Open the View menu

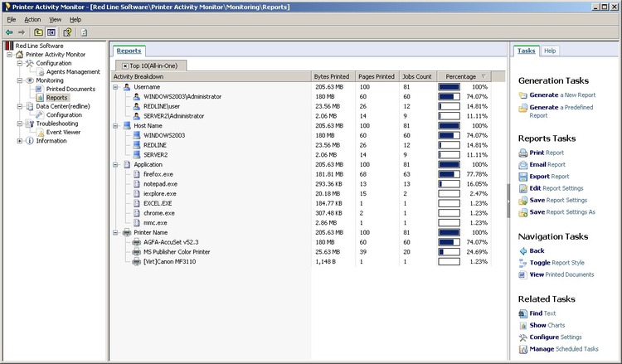pos(55,19)
